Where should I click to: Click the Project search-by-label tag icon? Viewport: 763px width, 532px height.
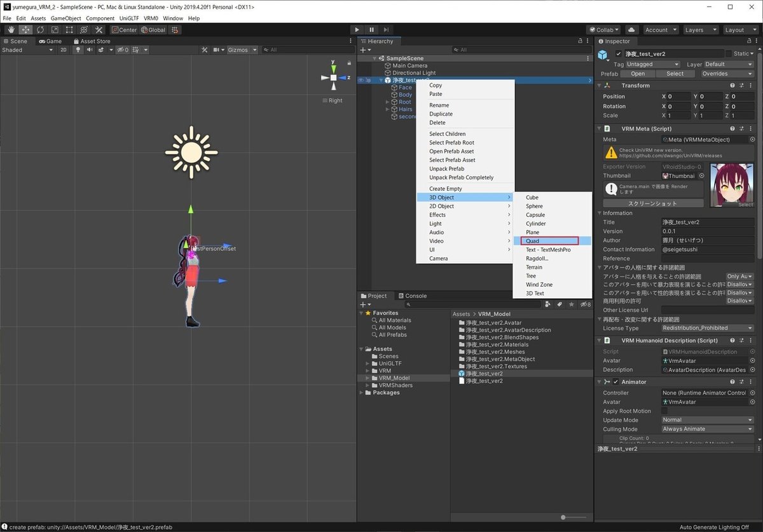tap(560, 304)
